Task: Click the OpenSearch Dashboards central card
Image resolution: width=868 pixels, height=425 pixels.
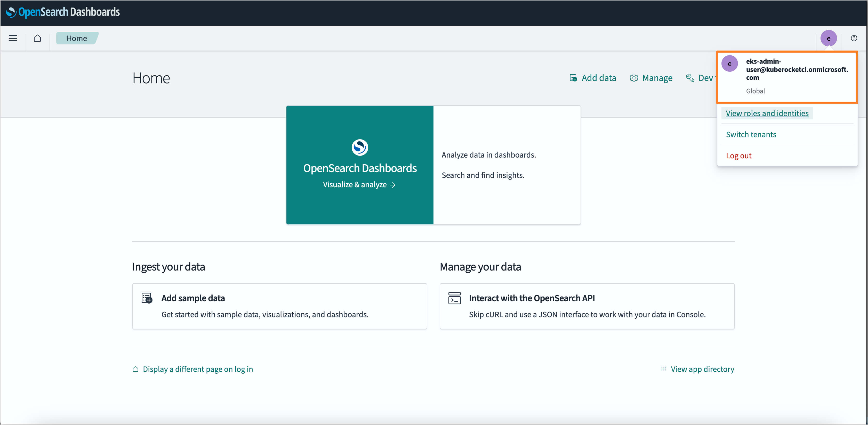Action: [360, 165]
